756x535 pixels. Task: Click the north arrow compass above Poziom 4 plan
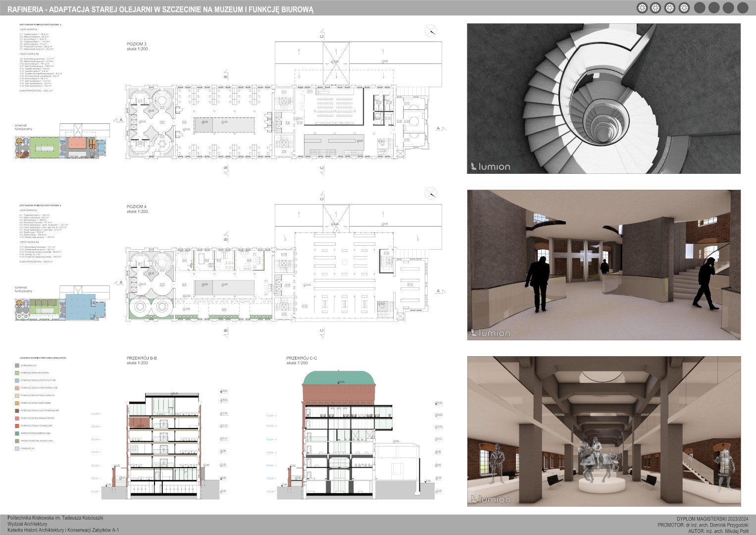pos(431,193)
